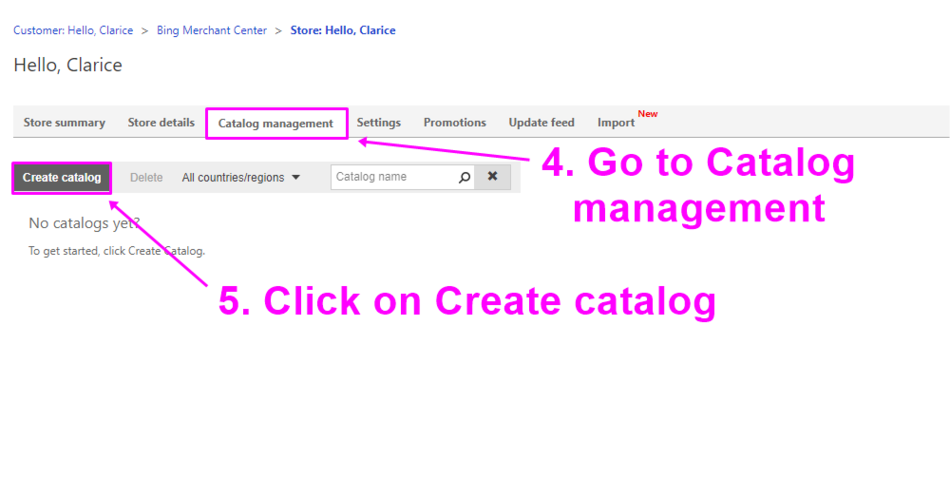Click the magnifier search icon in catalog field
The width and height of the screenshot is (950, 479).
[x=464, y=178]
